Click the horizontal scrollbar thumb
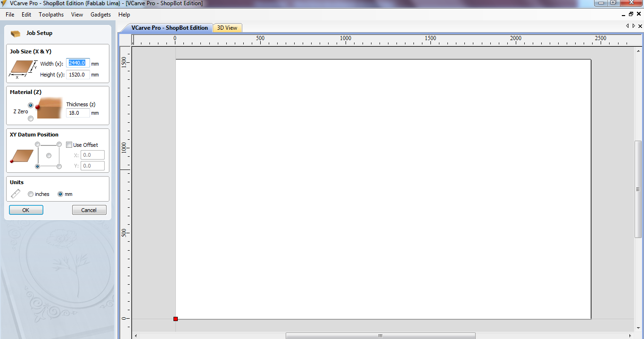The image size is (644, 339). tap(380, 336)
